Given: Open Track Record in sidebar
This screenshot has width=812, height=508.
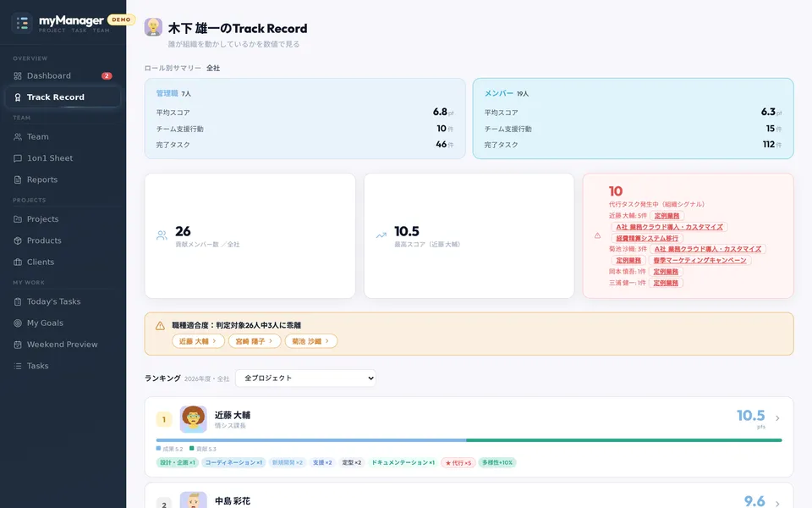Looking at the screenshot, I should 63,97.
